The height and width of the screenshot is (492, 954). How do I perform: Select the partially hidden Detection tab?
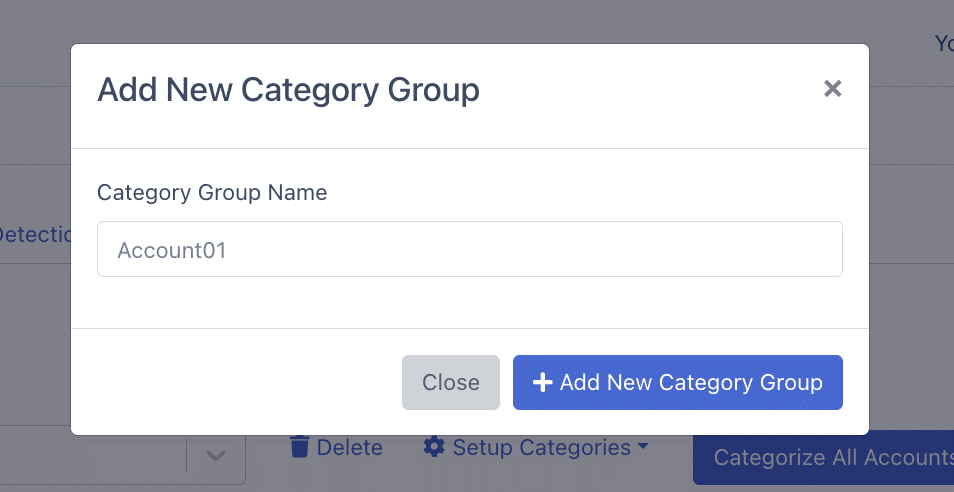click(35, 234)
